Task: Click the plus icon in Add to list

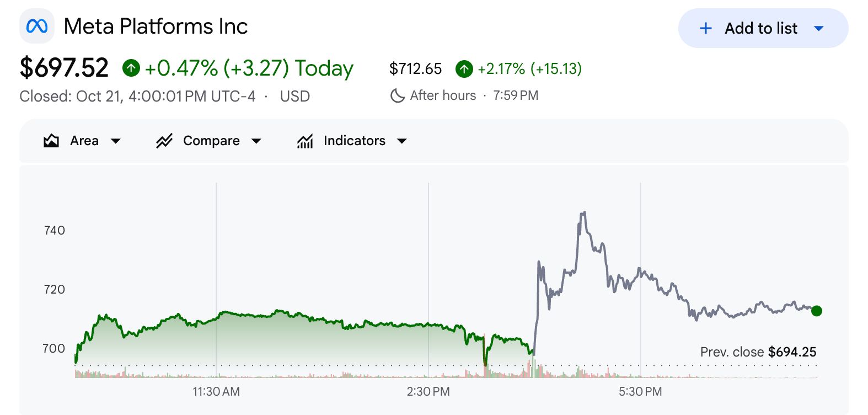Action: tap(705, 28)
